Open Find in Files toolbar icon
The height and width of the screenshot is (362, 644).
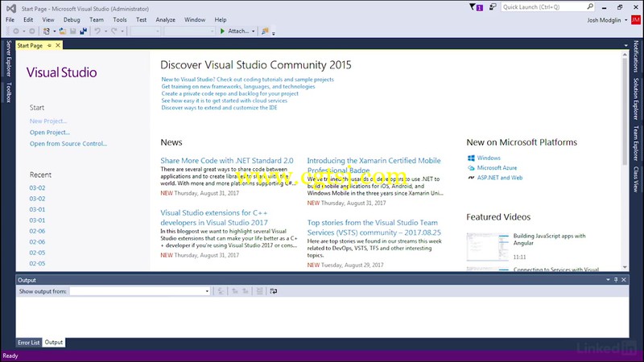click(x=265, y=31)
